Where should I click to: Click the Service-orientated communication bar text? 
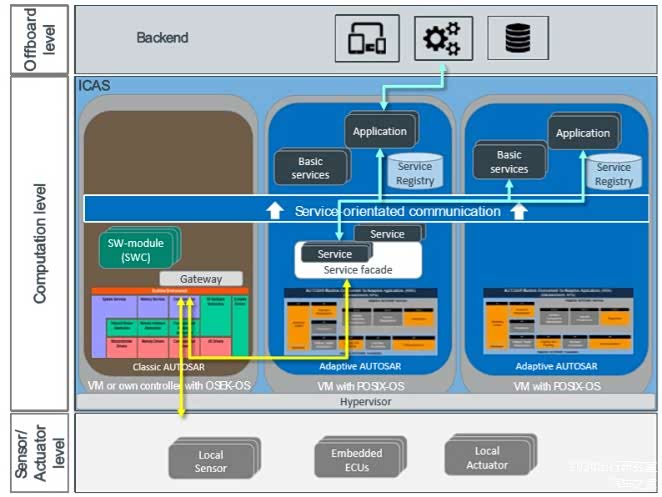point(397,211)
